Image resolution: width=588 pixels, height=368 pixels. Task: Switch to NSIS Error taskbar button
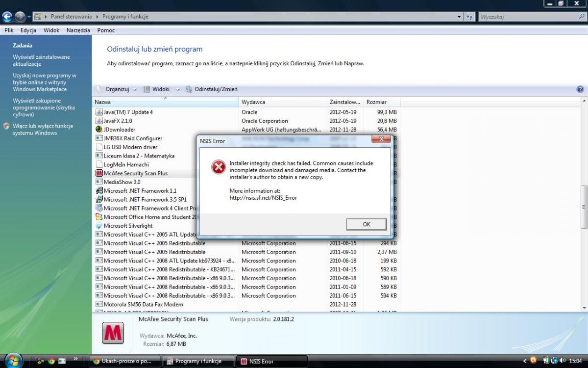click(272, 361)
